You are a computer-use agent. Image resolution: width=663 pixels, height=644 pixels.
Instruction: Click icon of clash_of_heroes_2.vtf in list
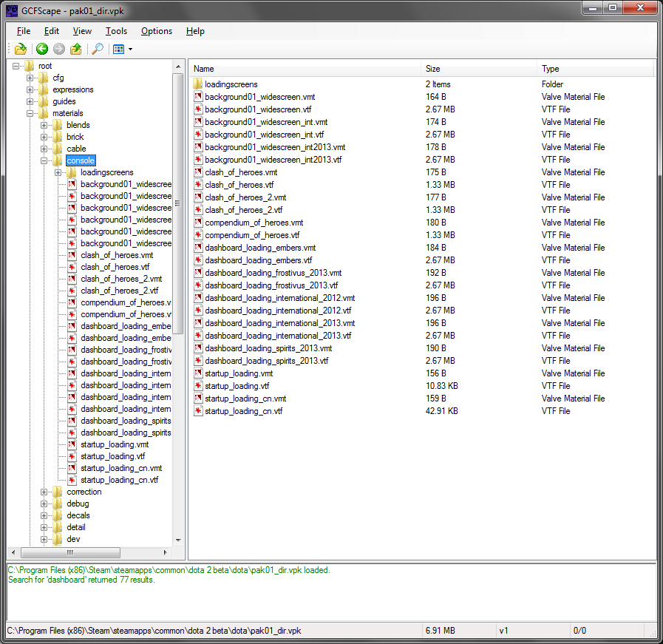198,210
